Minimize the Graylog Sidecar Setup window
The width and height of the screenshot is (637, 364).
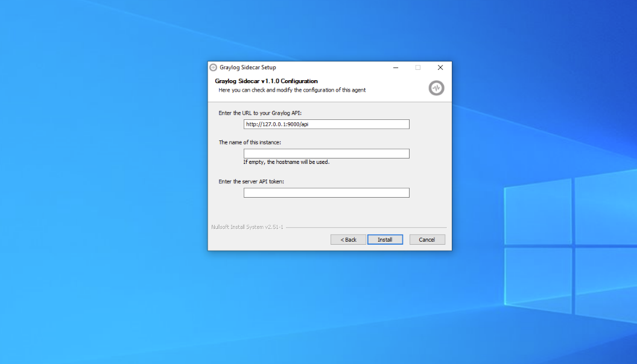[396, 67]
